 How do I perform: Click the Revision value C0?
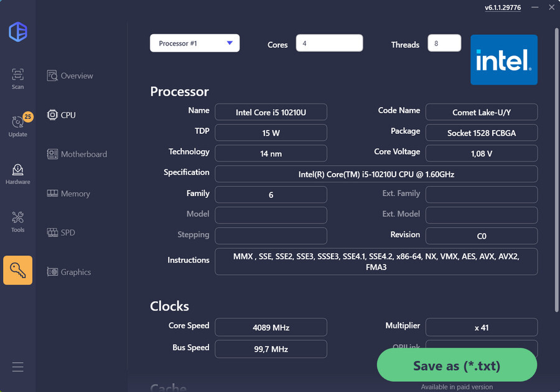click(482, 236)
